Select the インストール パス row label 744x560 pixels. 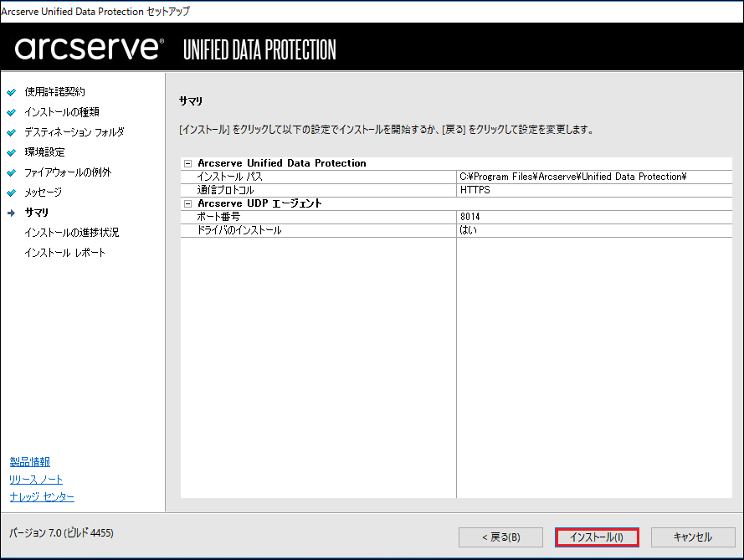click(x=229, y=177)
